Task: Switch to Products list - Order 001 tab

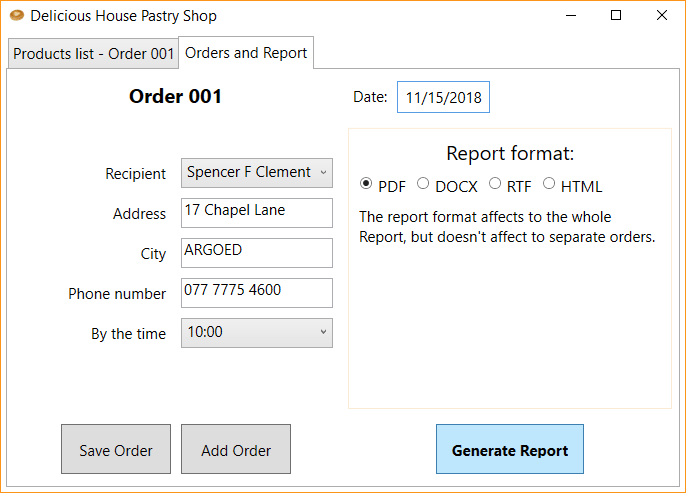Action: 93,54
